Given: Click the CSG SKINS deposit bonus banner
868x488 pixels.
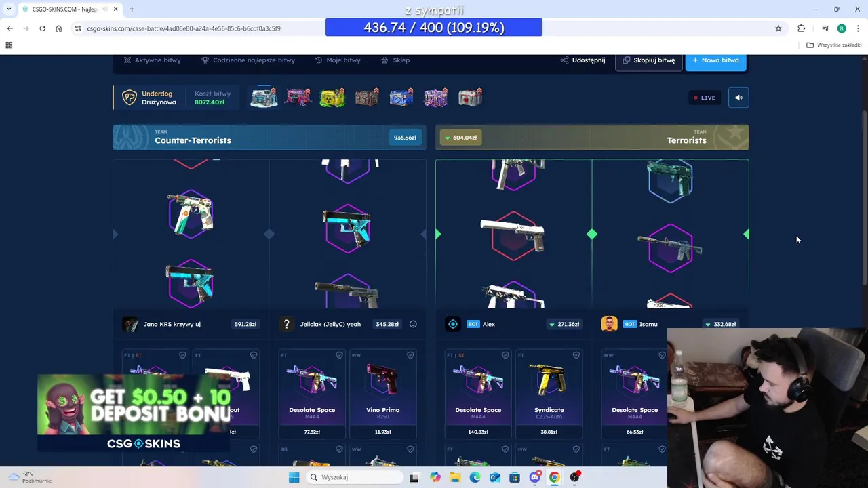Looking at the screenshot, I should point(134,413).
